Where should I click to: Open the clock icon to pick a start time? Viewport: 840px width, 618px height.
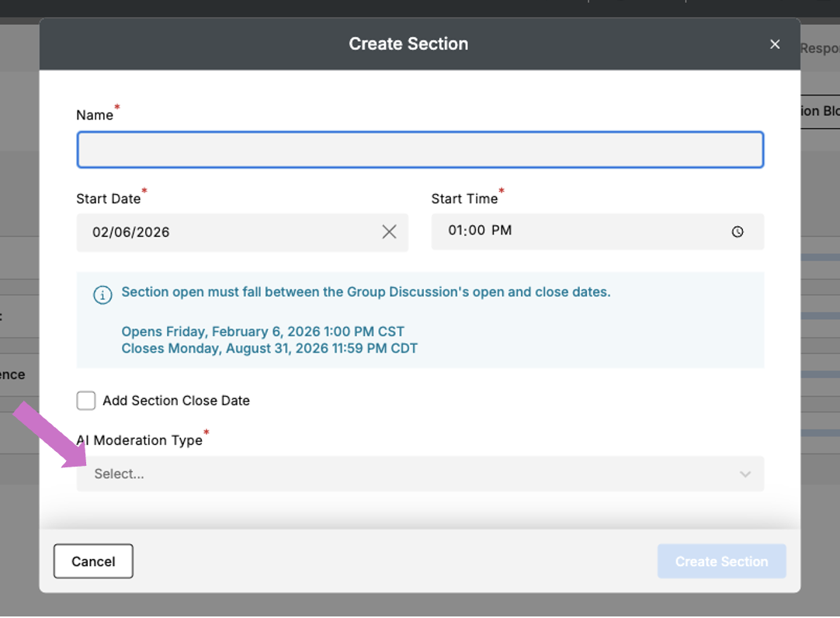737,231
